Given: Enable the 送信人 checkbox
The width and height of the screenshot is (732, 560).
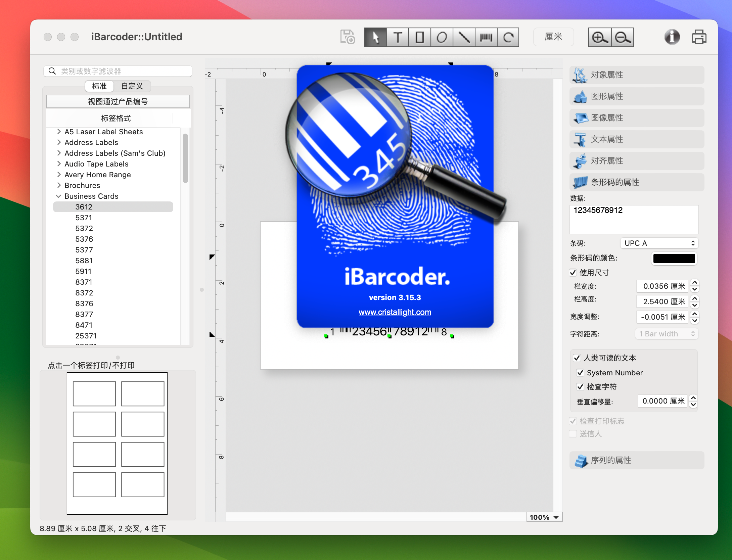Looking at the screenshot, I should [573, 434].
